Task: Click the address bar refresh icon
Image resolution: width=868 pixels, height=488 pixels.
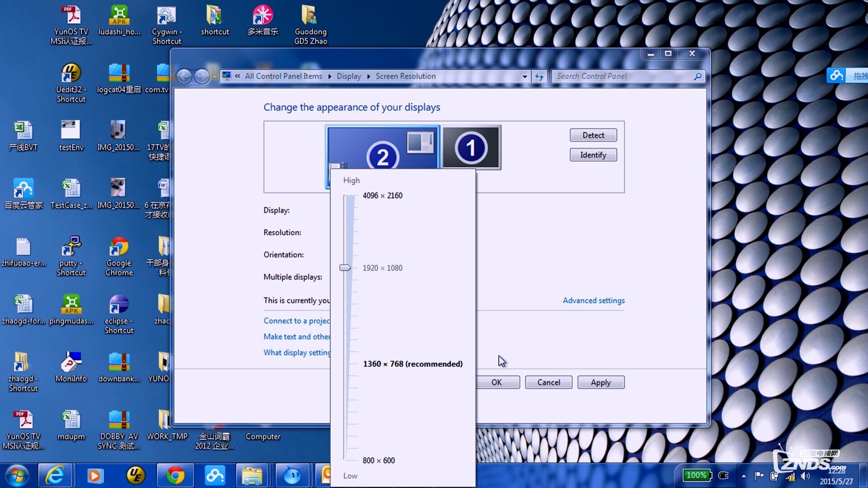Action: pos(539,76)
